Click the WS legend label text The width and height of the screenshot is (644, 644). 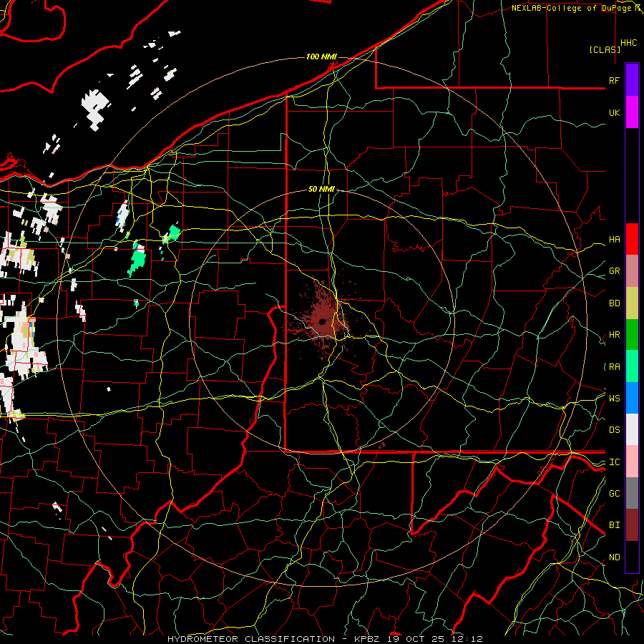[615, 399]
